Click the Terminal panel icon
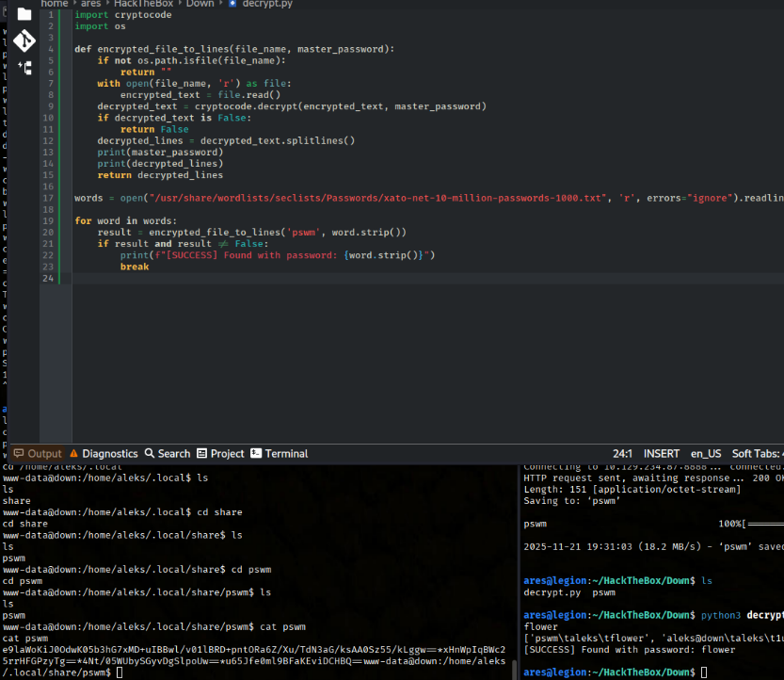784x680 pixels. pyautogui.click(x=256, y=453)
